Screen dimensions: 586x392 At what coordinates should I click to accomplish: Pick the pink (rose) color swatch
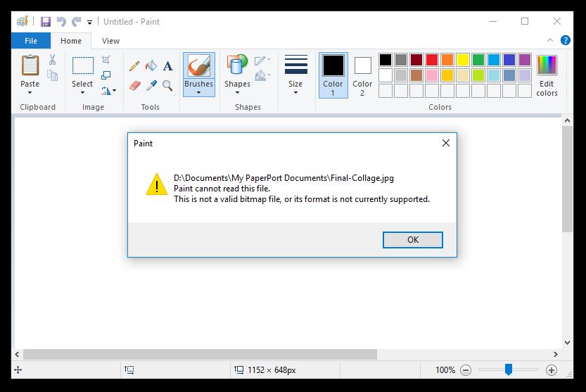tap(432, 75)
